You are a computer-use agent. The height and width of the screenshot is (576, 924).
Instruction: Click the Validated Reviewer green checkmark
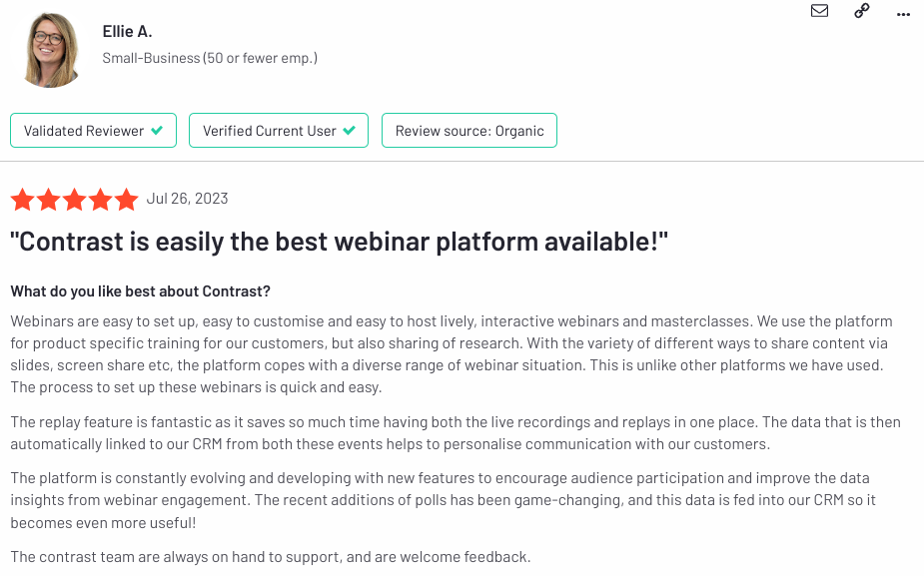tap(157, 130)
